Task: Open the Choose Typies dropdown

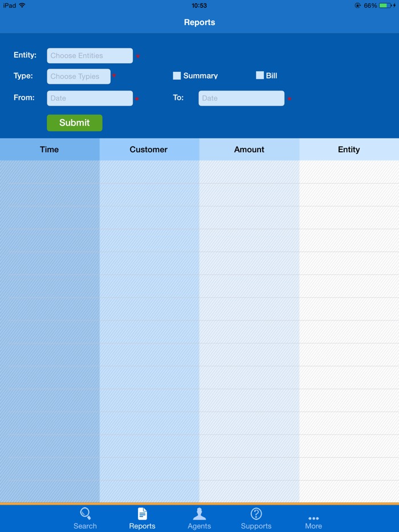Action: (x=79, y=76)
